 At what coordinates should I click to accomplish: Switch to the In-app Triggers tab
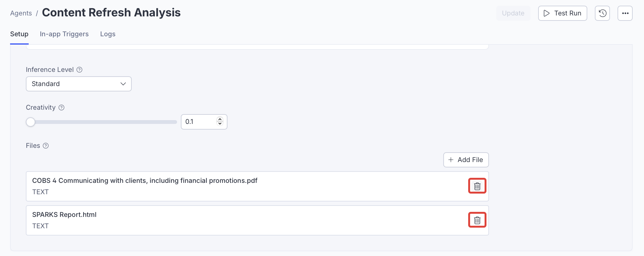coord(64,34)
